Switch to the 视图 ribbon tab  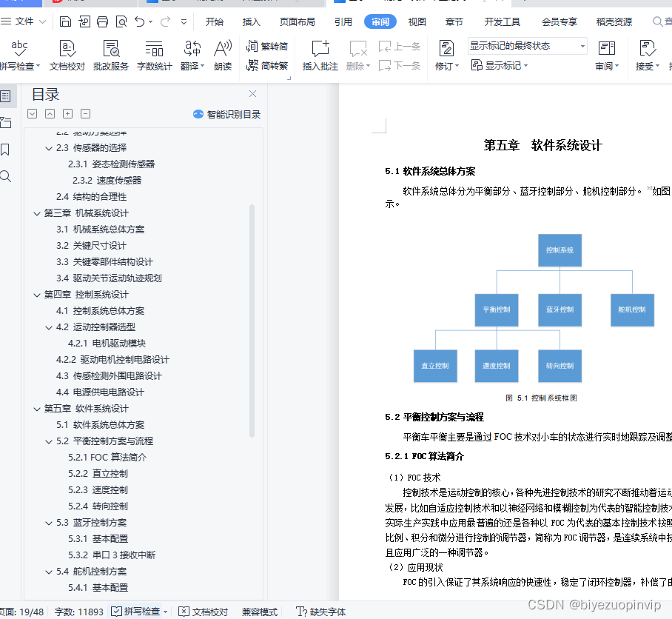(417, 22)
